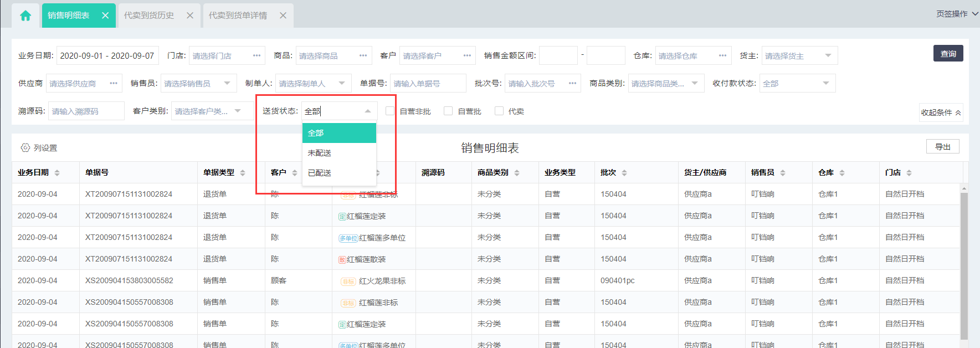Open 客户 picker ellipsis icon

(468, 55)
